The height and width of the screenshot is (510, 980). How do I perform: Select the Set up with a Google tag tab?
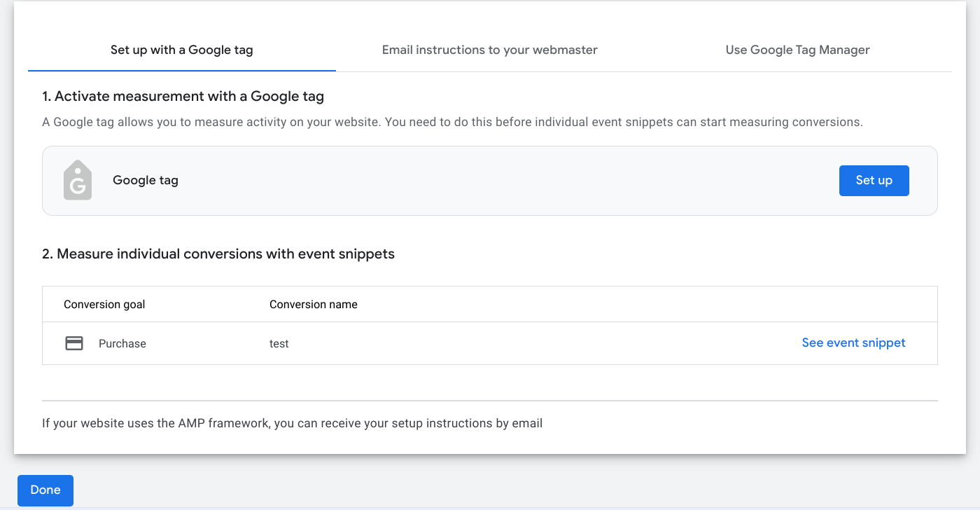181,50
